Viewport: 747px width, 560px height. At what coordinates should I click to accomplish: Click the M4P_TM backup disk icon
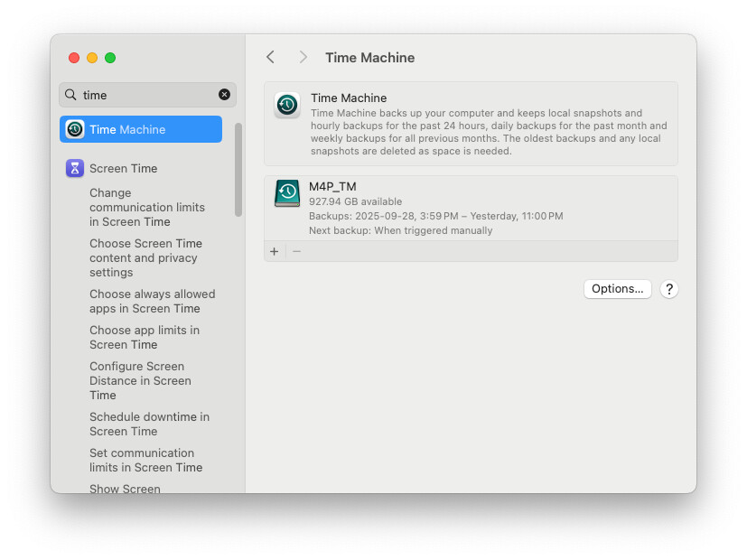pos(287,193)
